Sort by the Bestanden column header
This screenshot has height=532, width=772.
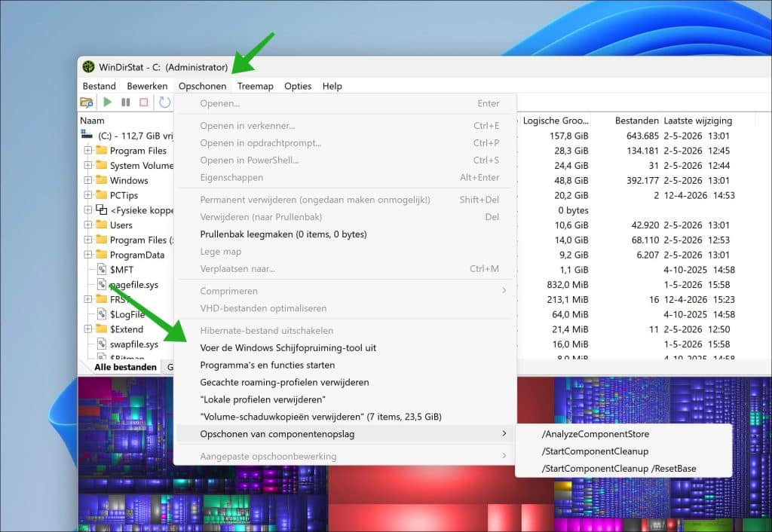(636, 121)
